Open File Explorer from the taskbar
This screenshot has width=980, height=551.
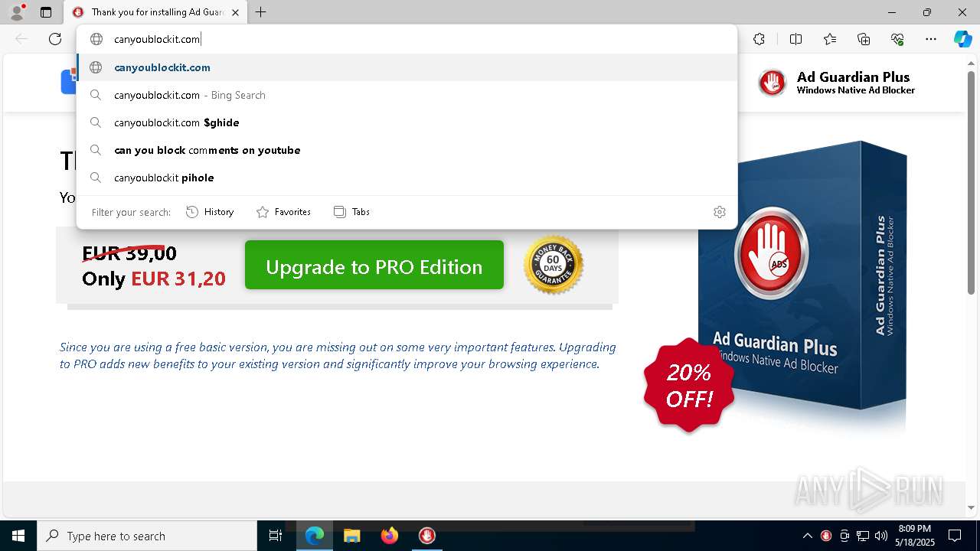[351, 536]
